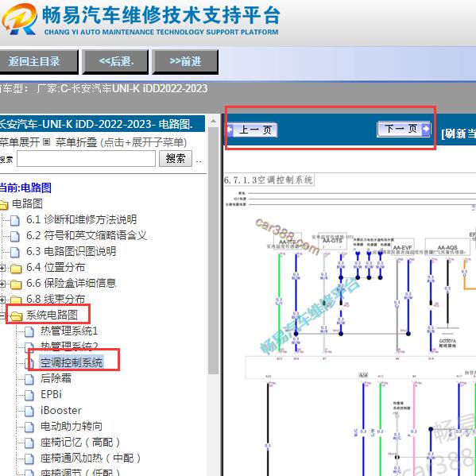The image size is (476, 476).
Task: Open 热管理系统1 diagram
Action: (69, 331)
